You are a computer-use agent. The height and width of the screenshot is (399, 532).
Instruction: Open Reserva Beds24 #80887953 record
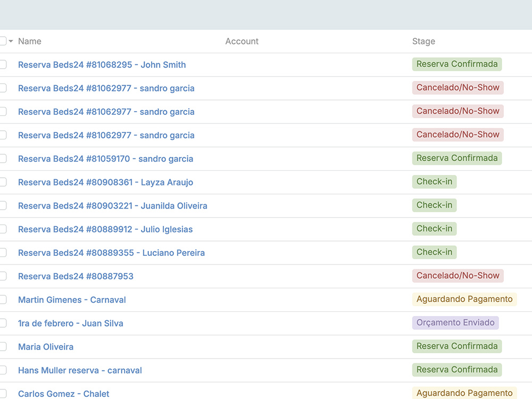[x=76, y=277]
